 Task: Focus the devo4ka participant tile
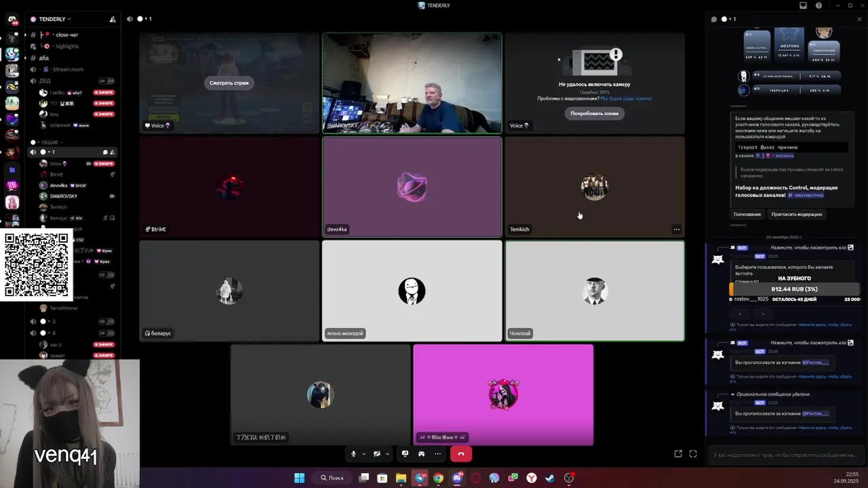pos(412,187)
